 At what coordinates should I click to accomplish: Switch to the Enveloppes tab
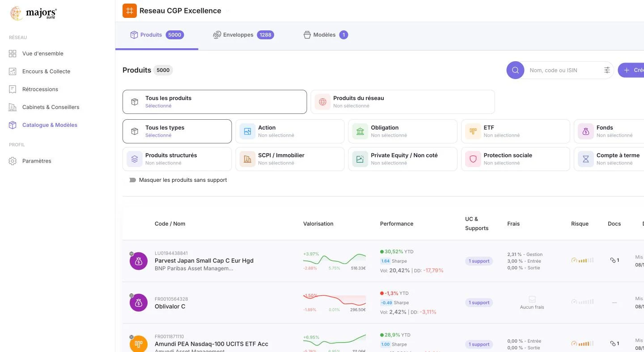pyautogui.click(x=243, y=35)
